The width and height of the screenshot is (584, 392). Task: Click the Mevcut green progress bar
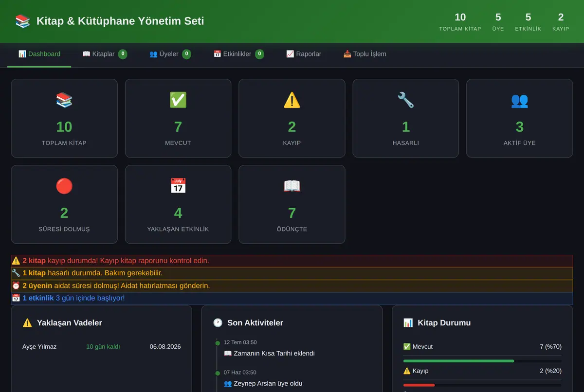coord(458,361)
